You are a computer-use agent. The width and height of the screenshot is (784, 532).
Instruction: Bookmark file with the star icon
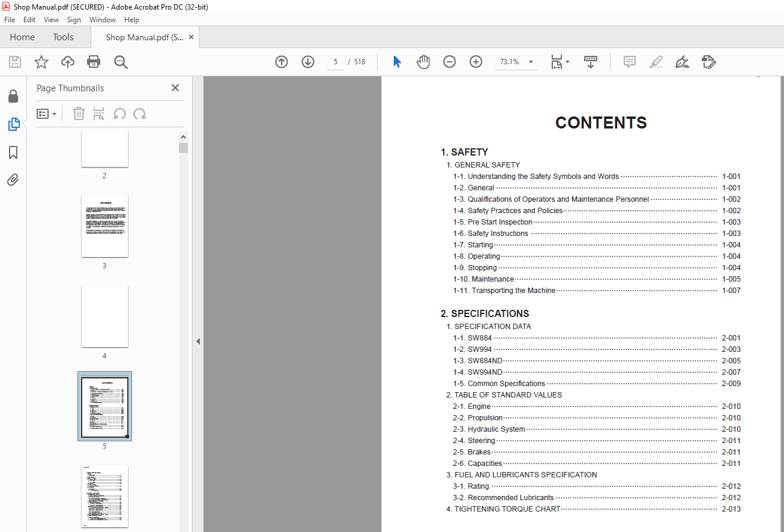pos(41,62)
